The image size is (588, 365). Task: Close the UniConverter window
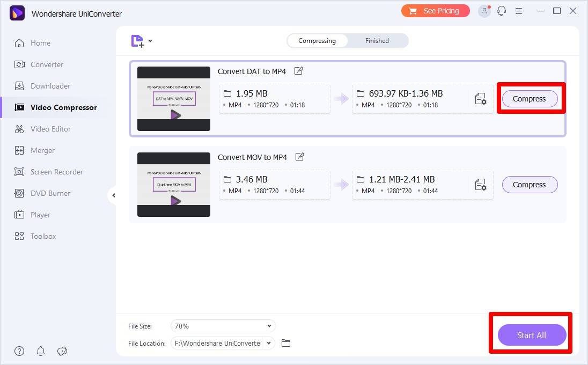(573, 11)
